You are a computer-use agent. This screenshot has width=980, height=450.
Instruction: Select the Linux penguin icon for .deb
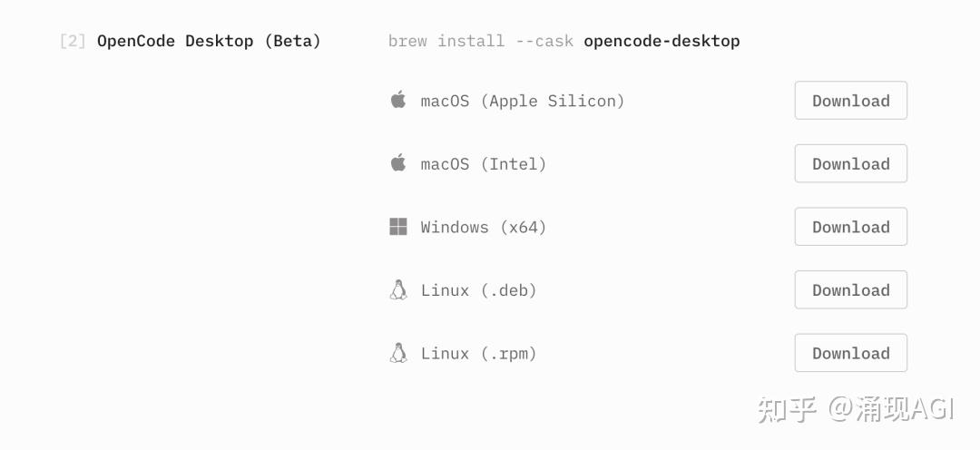(x=398, y=290)
